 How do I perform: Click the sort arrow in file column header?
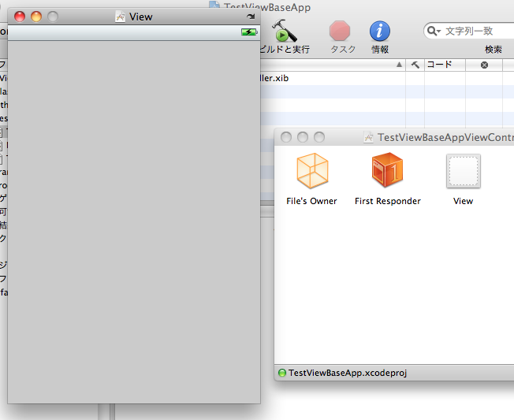pos(399,65)
